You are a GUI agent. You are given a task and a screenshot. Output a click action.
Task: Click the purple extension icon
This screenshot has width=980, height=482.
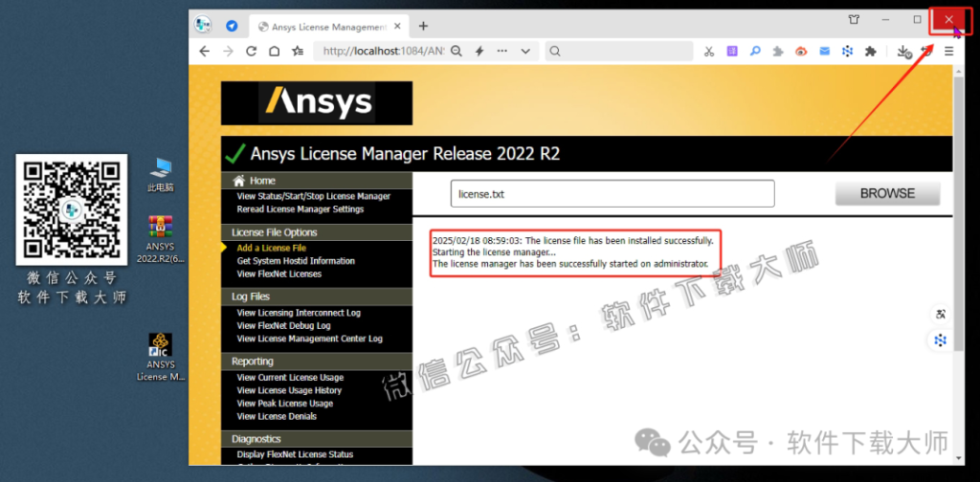732,52
